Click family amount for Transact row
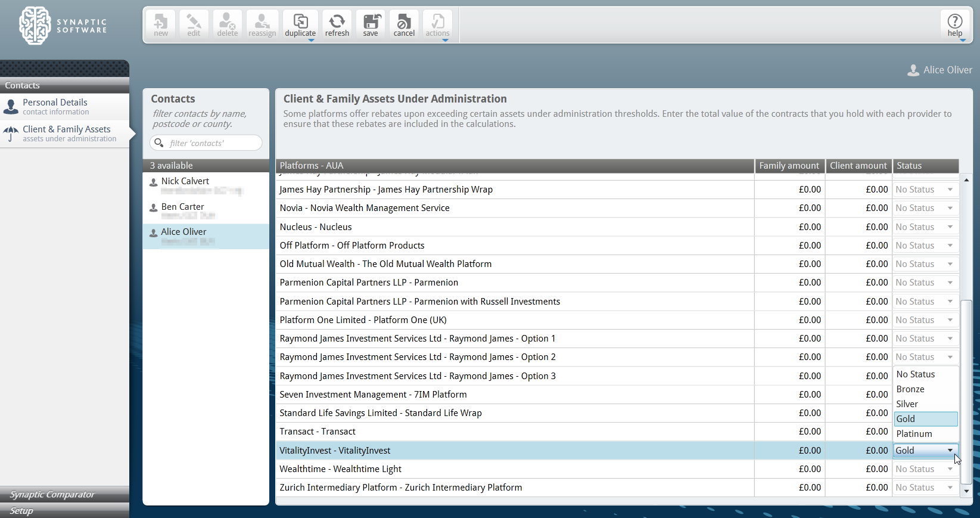Image resolution: width=980 pixels, height=518 pixels. (x=789, y=432)
